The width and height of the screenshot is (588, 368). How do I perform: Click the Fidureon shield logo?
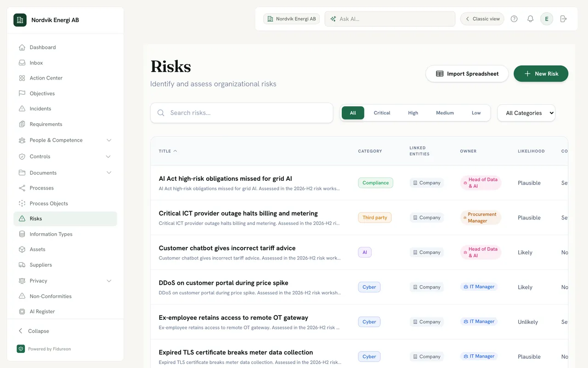[21, 349]
